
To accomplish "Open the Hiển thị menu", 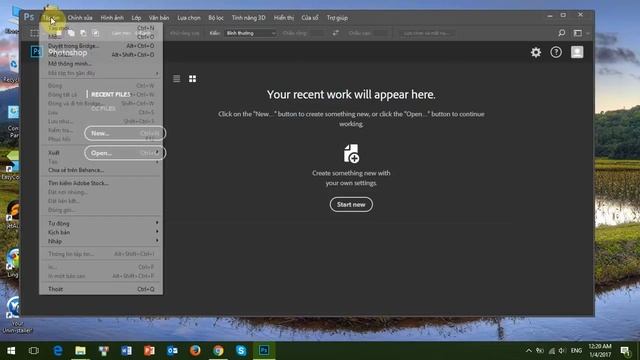I will (284, 18).
